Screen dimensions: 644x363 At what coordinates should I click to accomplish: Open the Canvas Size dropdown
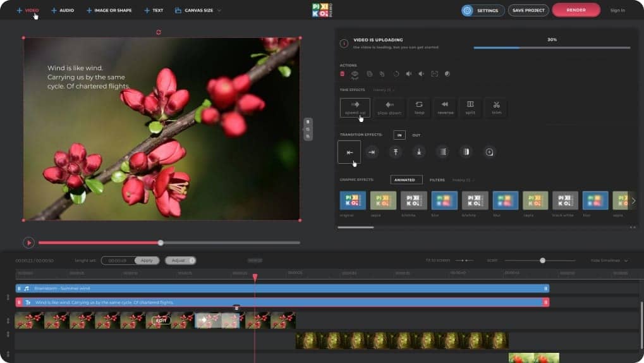pos(198,10)
